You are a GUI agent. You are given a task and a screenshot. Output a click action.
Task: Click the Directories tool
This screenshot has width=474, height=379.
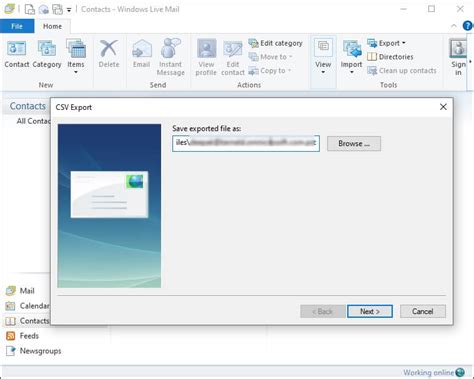[x=390, y=57]
